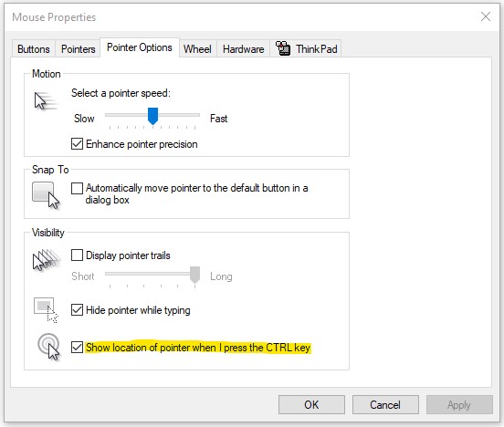Toggle Show location of pointer with CTRL
This screenshot has width=504, height=427.
(x=77, y=348)
